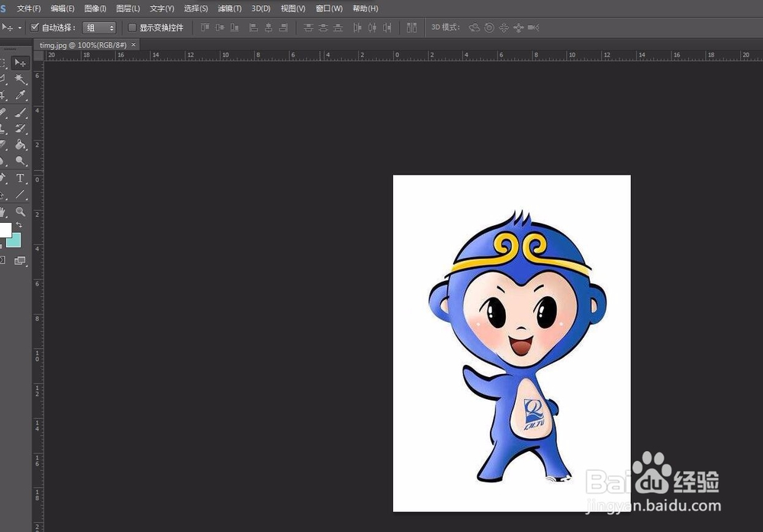Align bottom edges of layers
Image resolution: width=763 pixels, height=532 pixels.
coord(234,27)
